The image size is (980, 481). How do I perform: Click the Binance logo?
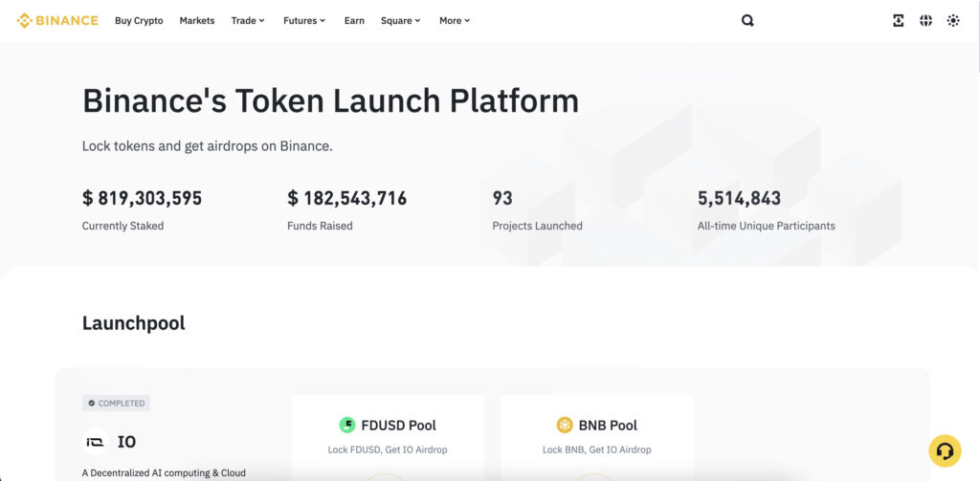[57, 21]
